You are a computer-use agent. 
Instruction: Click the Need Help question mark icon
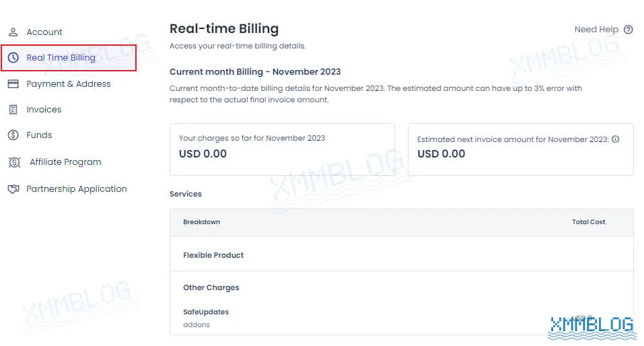[628, 30]
